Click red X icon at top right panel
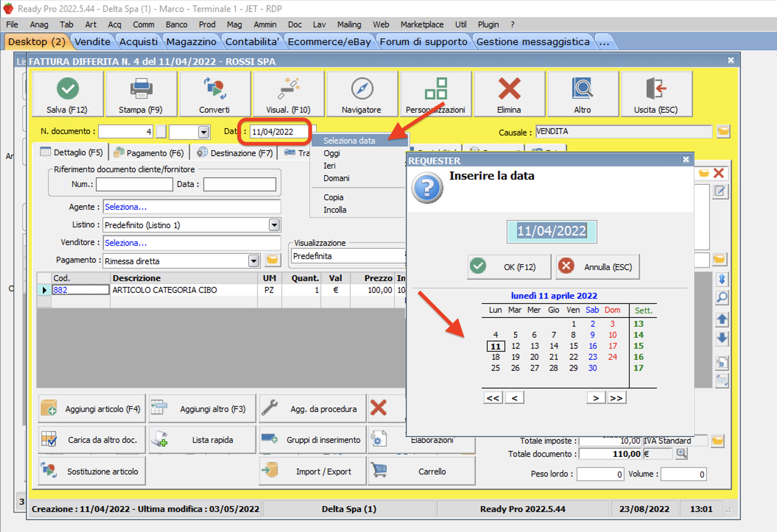This screenshot has width=777, height=532. tap(718, 173)
